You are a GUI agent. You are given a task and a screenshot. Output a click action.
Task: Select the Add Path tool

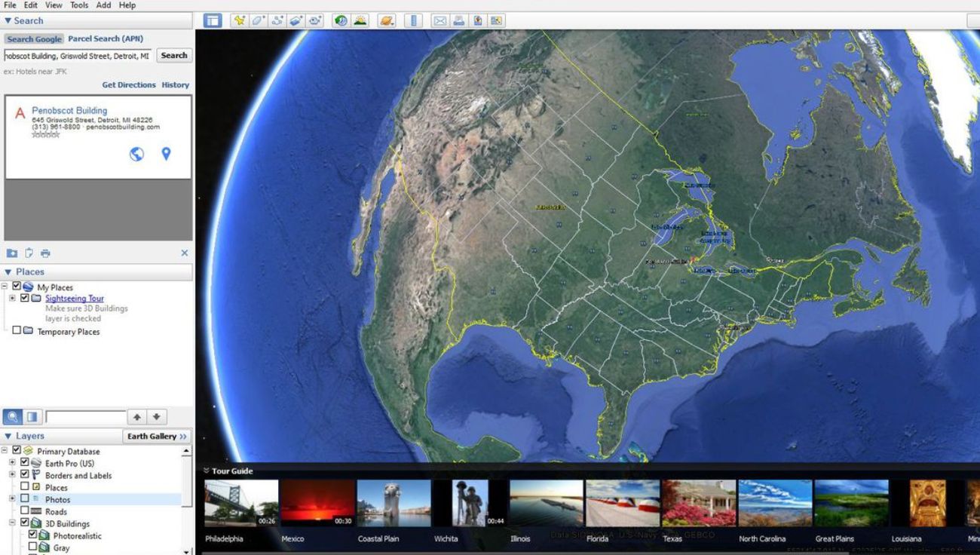point(277,20)
